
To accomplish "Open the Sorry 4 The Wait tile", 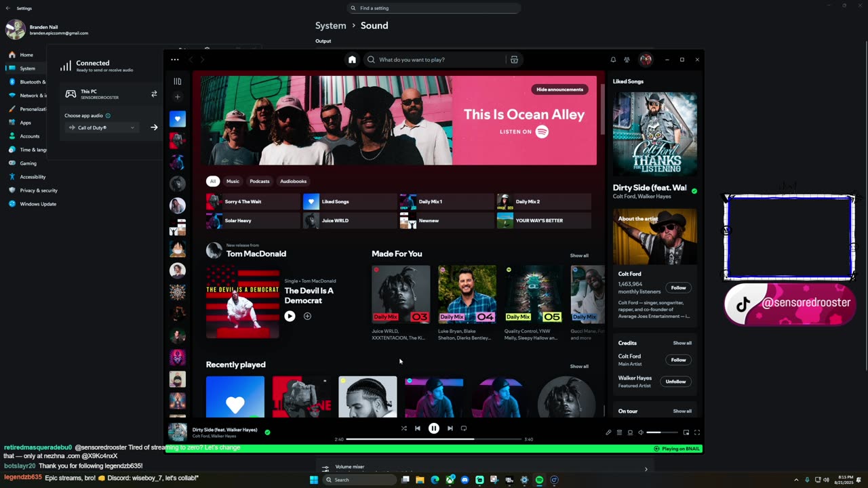I will [x=253, y=201].
